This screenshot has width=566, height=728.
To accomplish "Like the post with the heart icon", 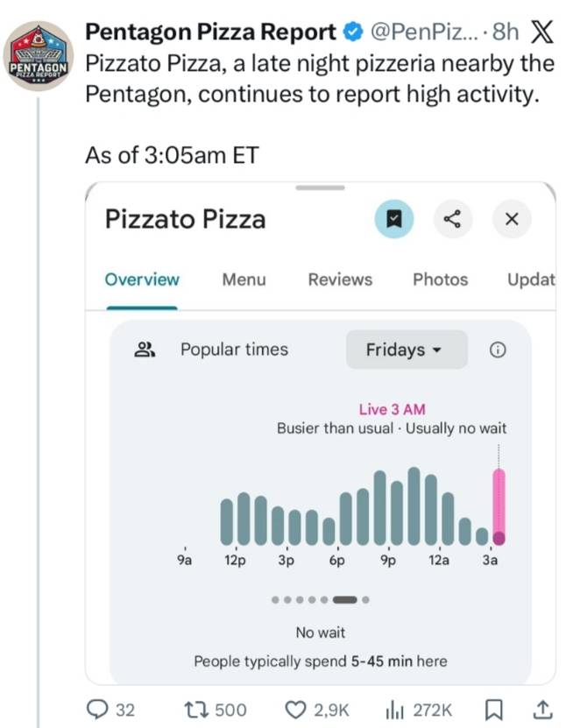I will [x=298, y=708].
